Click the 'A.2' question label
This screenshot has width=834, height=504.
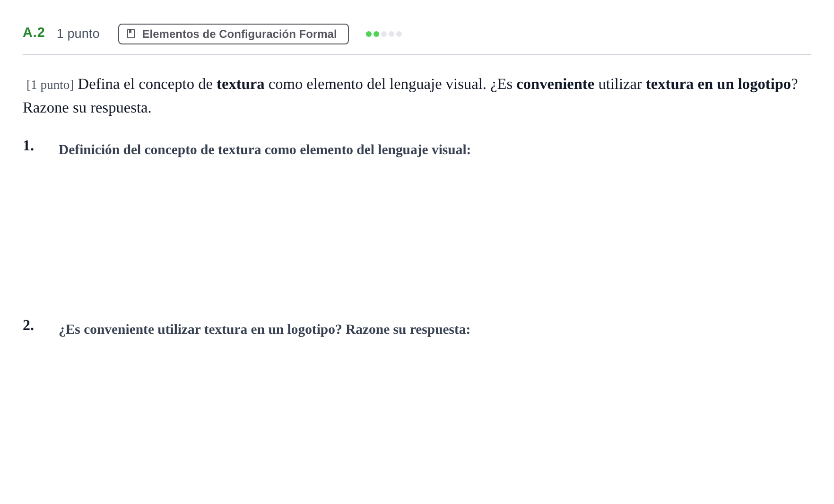34,33
